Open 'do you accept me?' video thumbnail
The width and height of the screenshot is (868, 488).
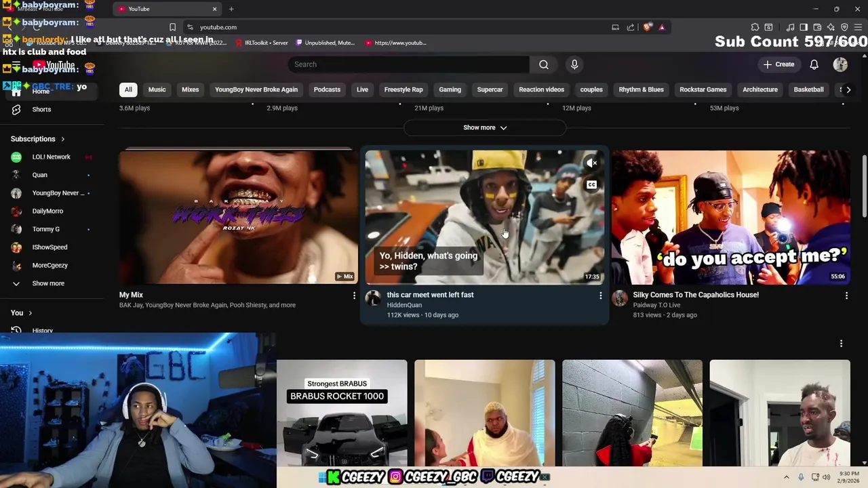(730, 217)
